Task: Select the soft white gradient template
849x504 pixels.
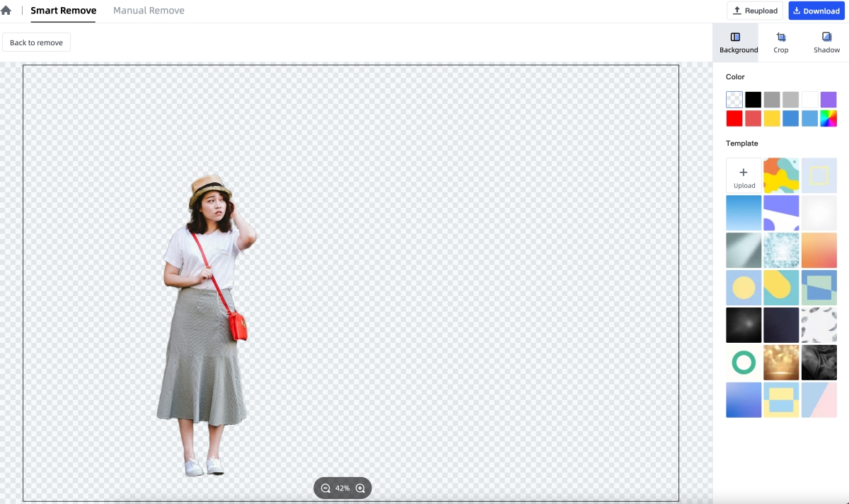Action: pos(819,213)
